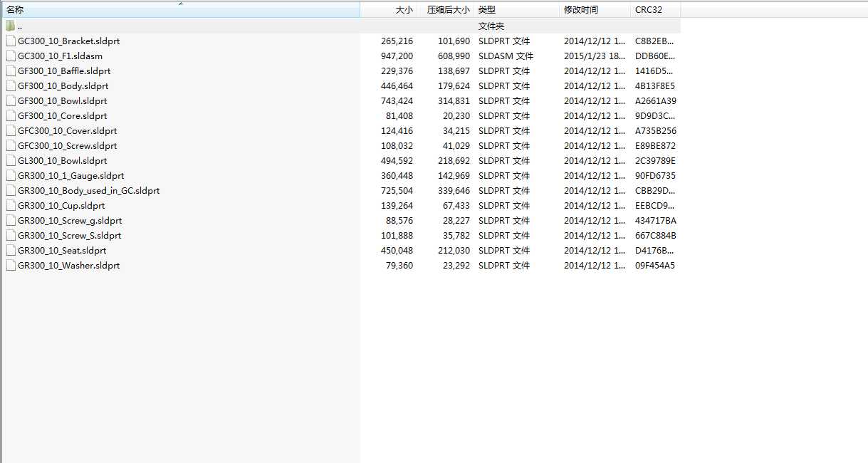
Task: Select file name GC300_10_Bracket.sldprt
Action: pyautogui.click(x=69, y=41)
